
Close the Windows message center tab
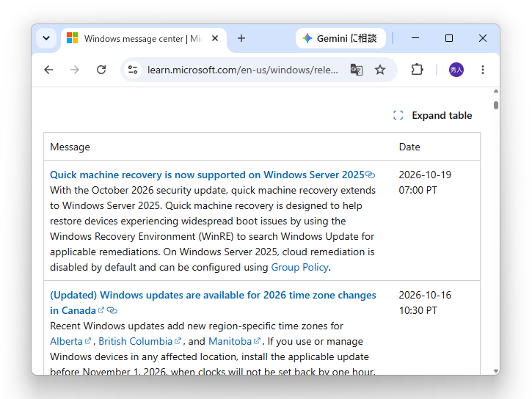215,38
